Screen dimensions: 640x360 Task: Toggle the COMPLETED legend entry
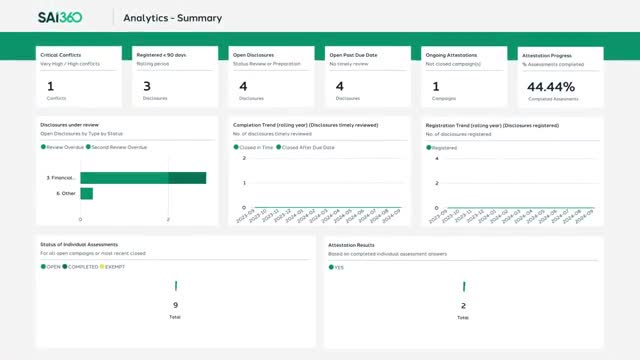[x=80, y=267]
